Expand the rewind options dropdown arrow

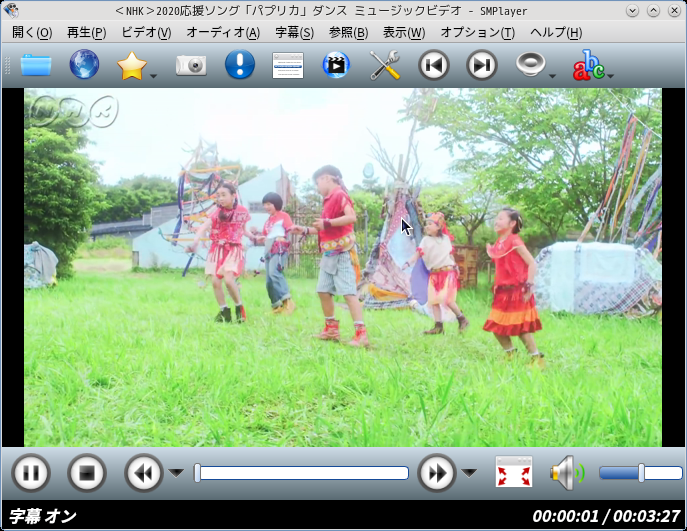[x=177, y=473]
